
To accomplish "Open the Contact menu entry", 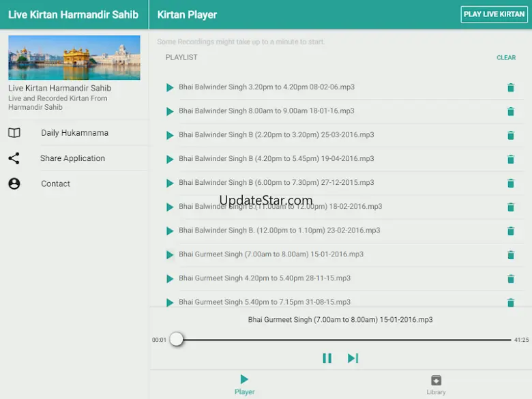I will tap(55, 183).
